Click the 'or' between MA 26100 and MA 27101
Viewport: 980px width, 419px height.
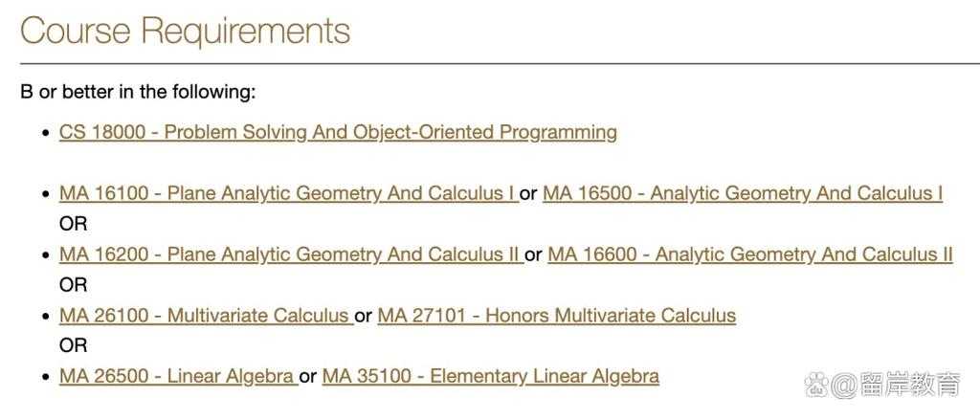click(363, 316)
